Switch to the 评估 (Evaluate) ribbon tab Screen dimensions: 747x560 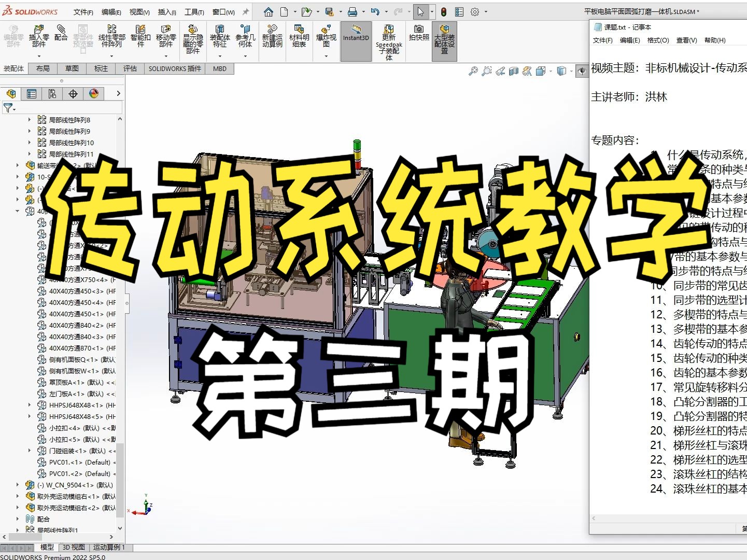pyautogui.click(x=130, y=68)
